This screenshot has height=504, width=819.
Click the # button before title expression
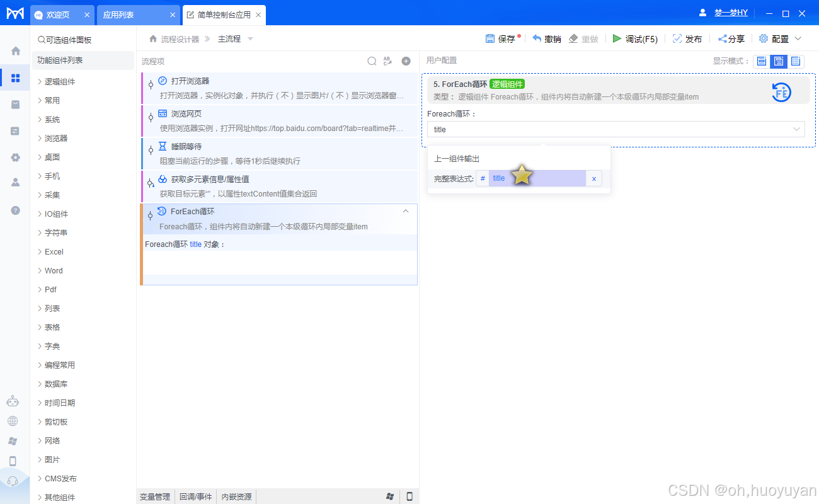(483, 178)
